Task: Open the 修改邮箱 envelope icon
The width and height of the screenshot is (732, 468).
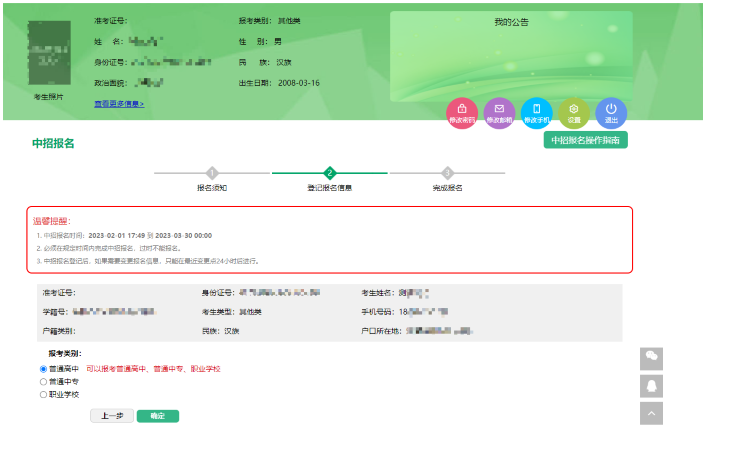Action: [x=499, y=112]
